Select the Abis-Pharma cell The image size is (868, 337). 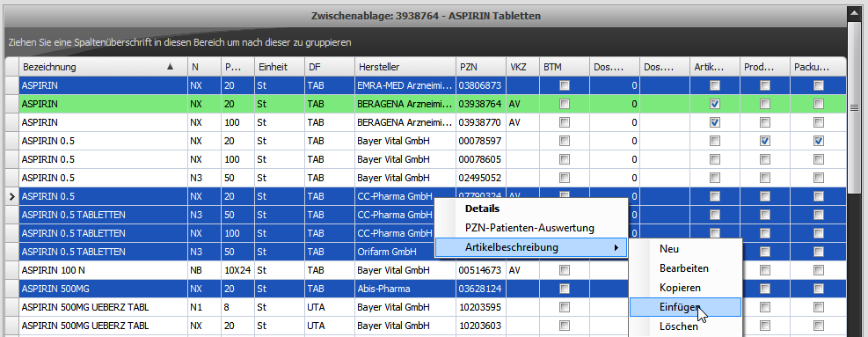[x=405, y=289]
